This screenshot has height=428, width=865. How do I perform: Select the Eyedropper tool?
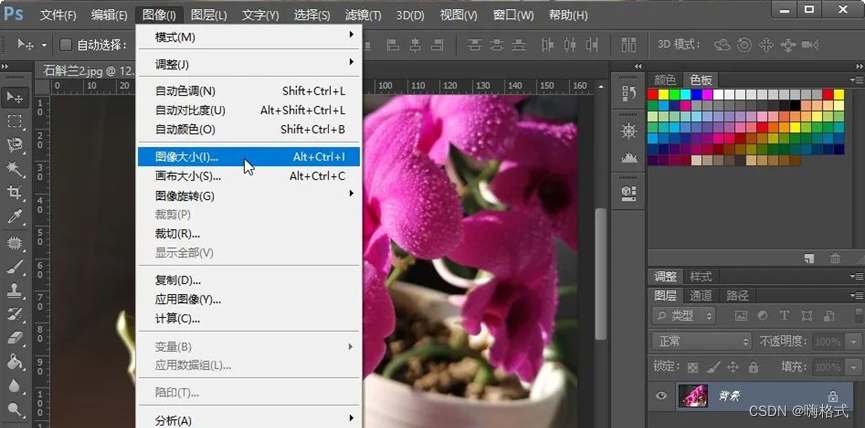pyautogui.click(x=15, y=216)
